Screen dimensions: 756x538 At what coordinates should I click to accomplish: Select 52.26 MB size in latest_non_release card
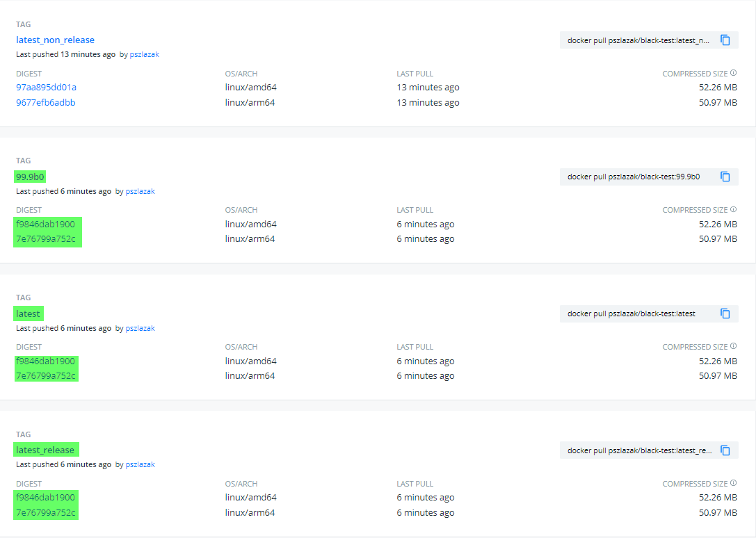[718, 88]
